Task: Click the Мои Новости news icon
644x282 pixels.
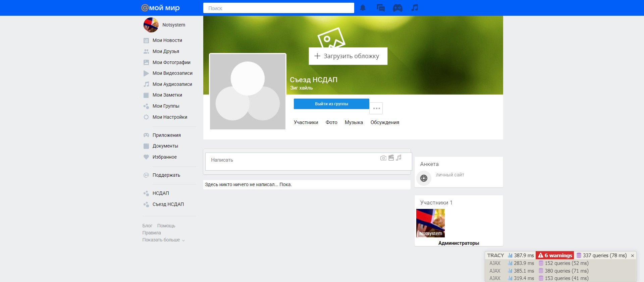Action: pyautogui.click(x=146, y=41)
